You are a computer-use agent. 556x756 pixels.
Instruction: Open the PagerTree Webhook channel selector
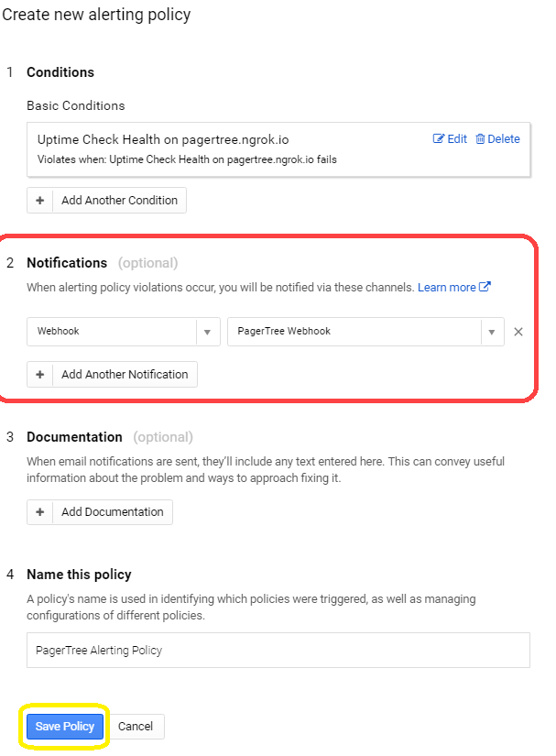[x=354, y=332]
